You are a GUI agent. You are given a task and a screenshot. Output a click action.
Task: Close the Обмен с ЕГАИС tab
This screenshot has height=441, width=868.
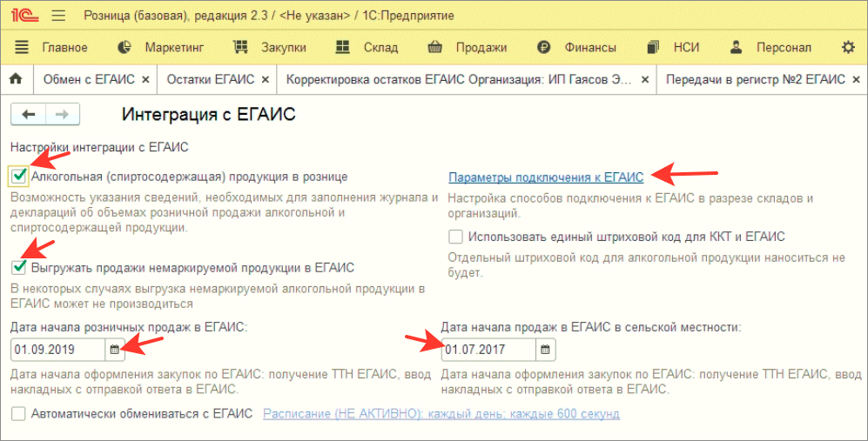(145, 80)
